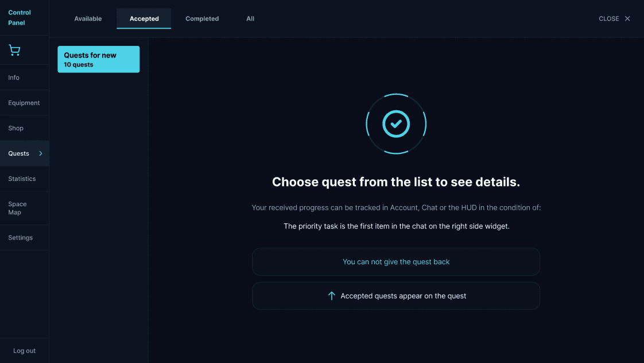The image size is (644, 363).
Task: Open the Shop menu item
Action: pos(24,128)
